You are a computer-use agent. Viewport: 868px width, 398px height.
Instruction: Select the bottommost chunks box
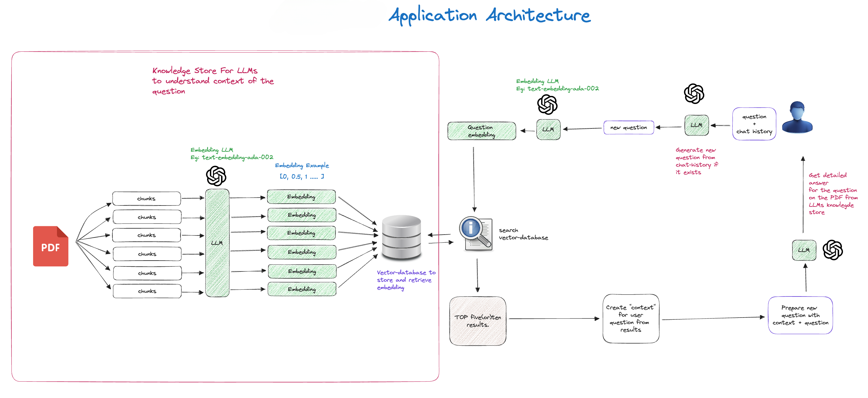coord(147,291)
